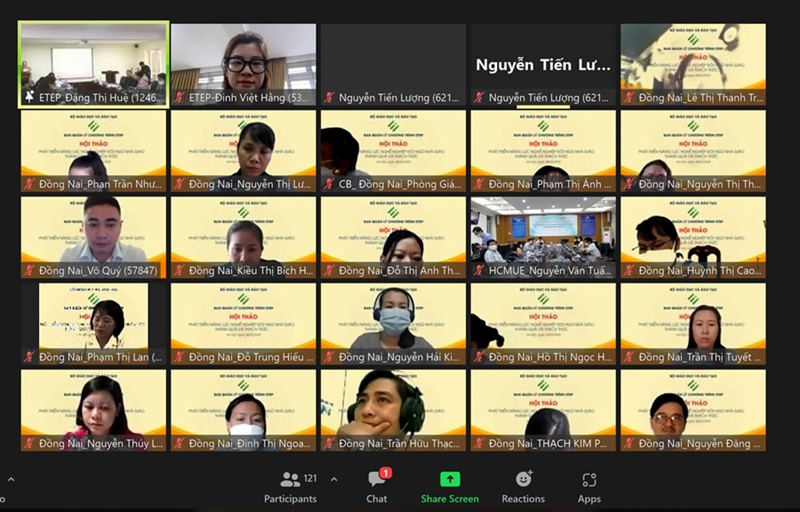Click muted mic icon on HCMUE_Nguyễn Văn Tuấn tile
The height and width of the screenshot is (512, 800).
click(x=479, y=270)
